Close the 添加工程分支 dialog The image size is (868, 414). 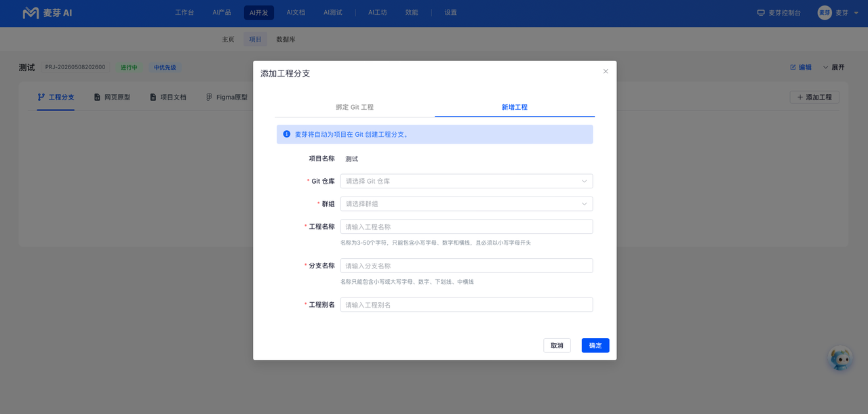click(606, 71)
